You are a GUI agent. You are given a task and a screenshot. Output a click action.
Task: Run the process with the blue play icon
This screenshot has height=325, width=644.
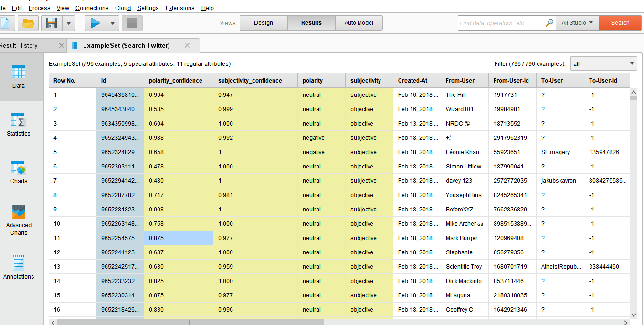click(x=95, y=23)
